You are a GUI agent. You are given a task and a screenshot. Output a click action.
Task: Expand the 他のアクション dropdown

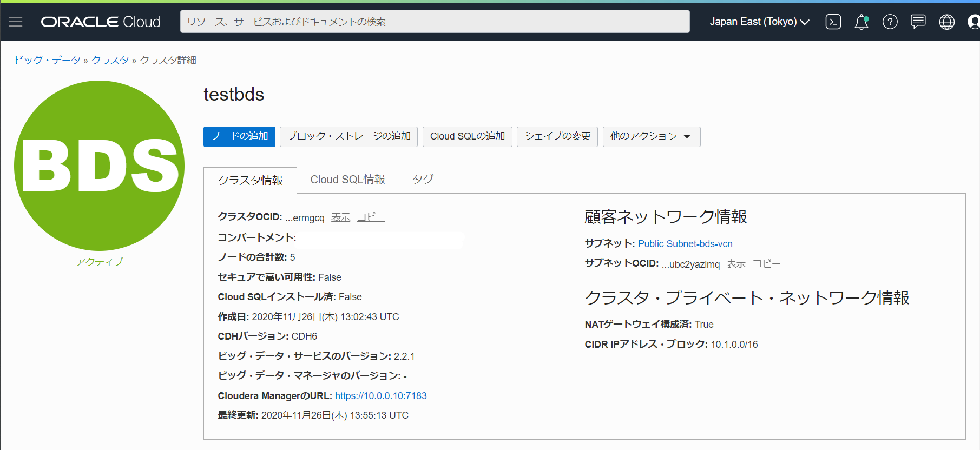point(652,136)
